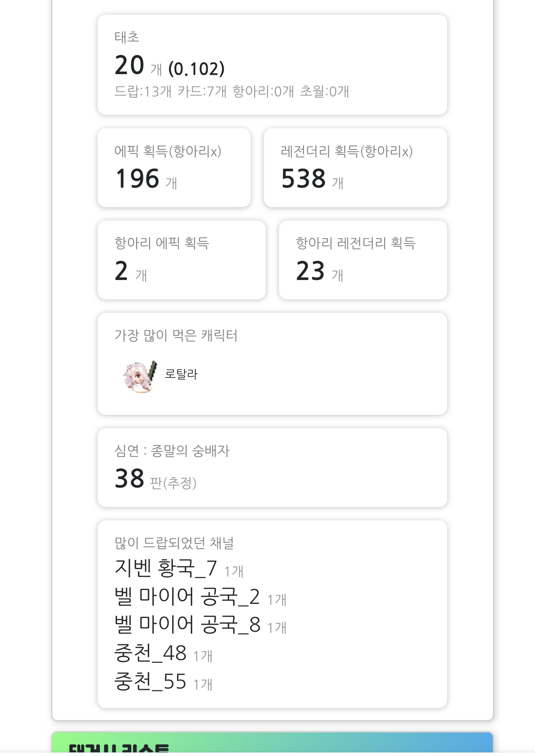Choose the 벨 마이어 공국_8 channel entry
Viewport: 535px width, 756px height.
point(187,625)
